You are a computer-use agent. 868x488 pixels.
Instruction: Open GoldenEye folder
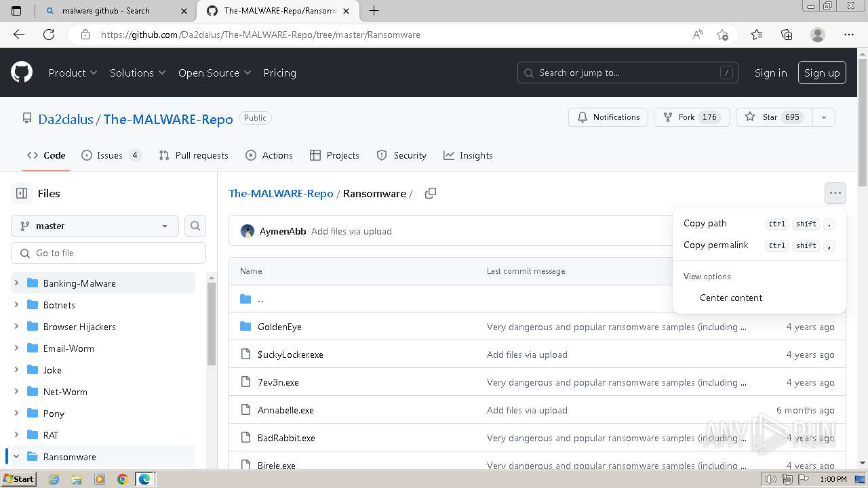pos(279,327)
